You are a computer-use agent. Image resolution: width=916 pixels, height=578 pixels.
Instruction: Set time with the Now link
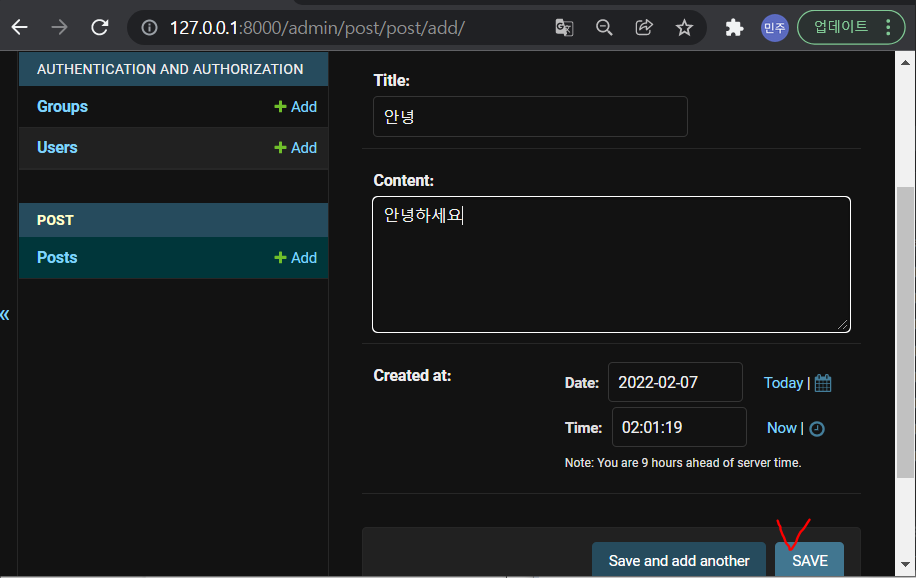pos(782,428)
